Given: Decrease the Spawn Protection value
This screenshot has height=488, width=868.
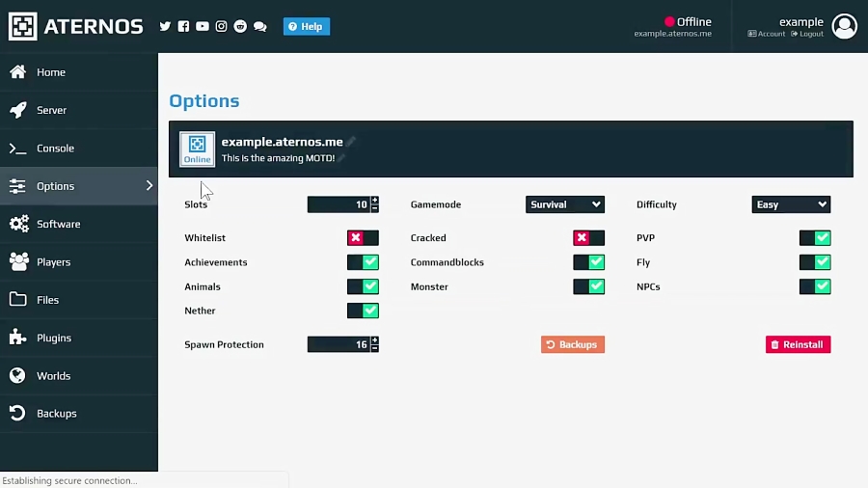Looking at the screenshot, I should point(375,348).
